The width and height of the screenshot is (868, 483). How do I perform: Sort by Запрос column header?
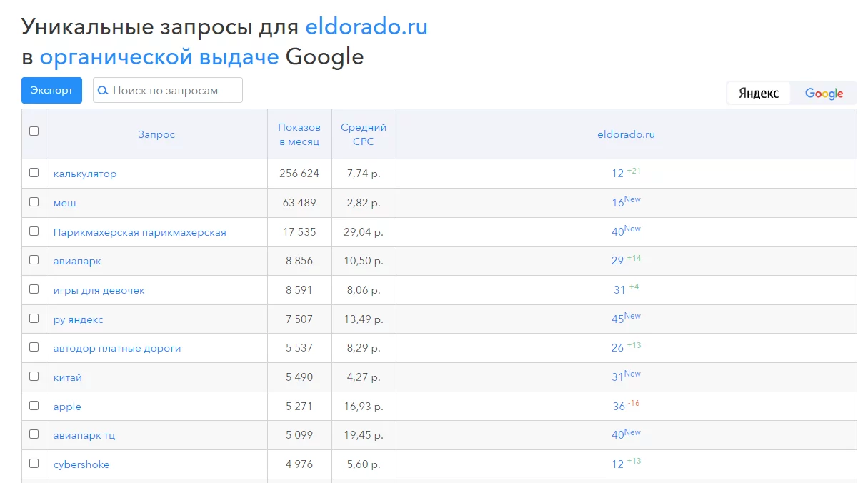tap(156, 134)
